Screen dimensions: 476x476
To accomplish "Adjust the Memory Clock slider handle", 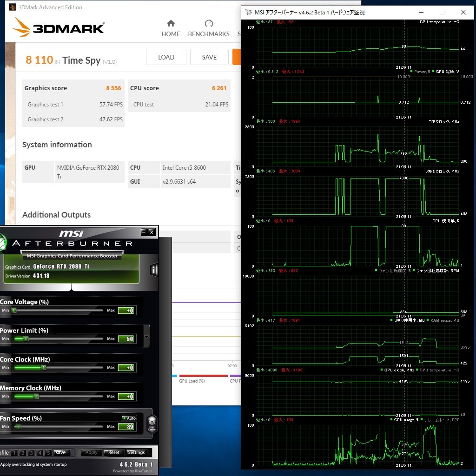I will [36, 397].
